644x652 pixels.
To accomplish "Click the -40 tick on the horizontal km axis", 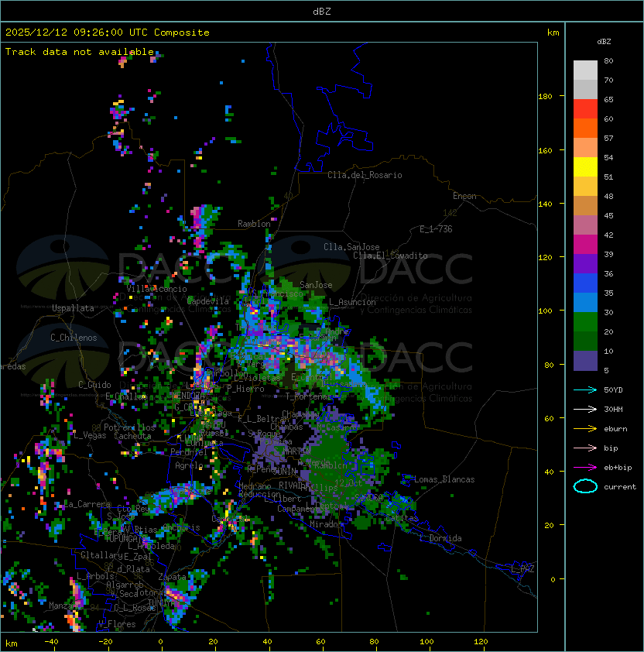I will (51, 642).
